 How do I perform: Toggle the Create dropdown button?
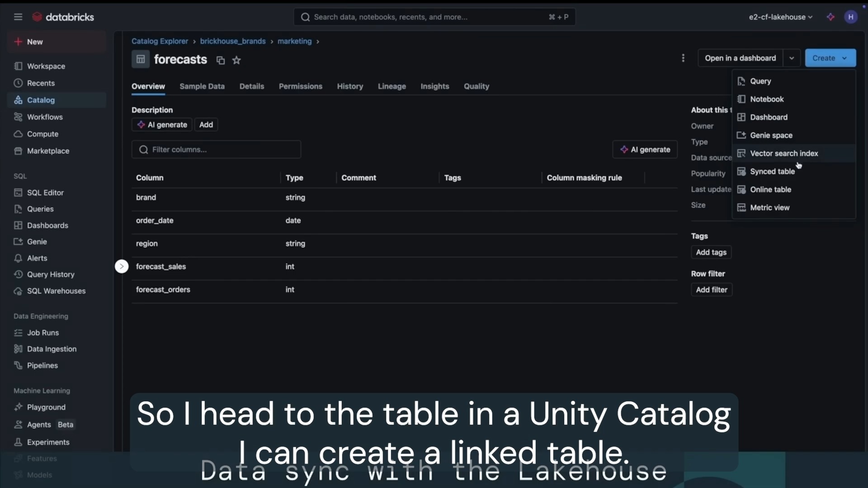pyautogui.click(x=830, y=58)
